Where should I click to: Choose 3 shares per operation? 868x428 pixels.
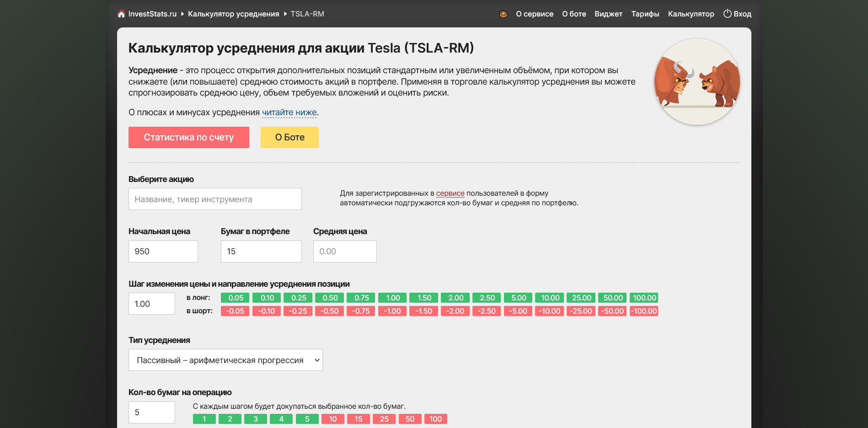(256, 419)
